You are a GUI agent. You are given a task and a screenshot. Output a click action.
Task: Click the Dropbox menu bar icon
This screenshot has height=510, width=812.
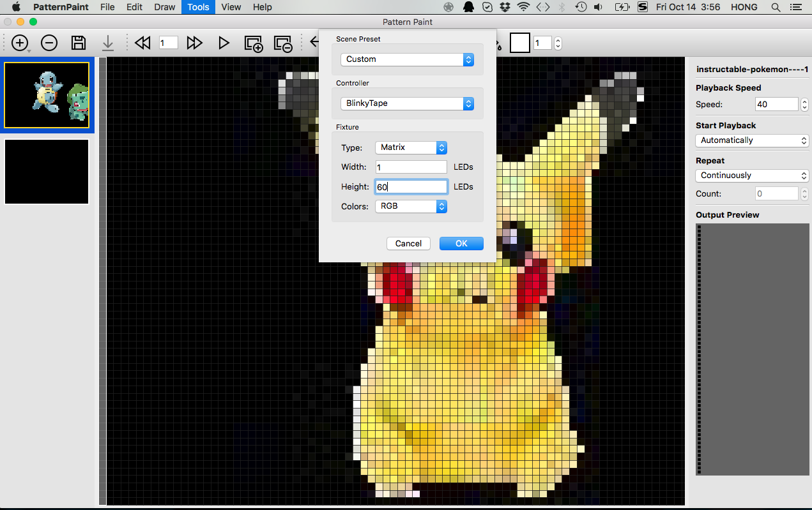[x=505, y=7]
